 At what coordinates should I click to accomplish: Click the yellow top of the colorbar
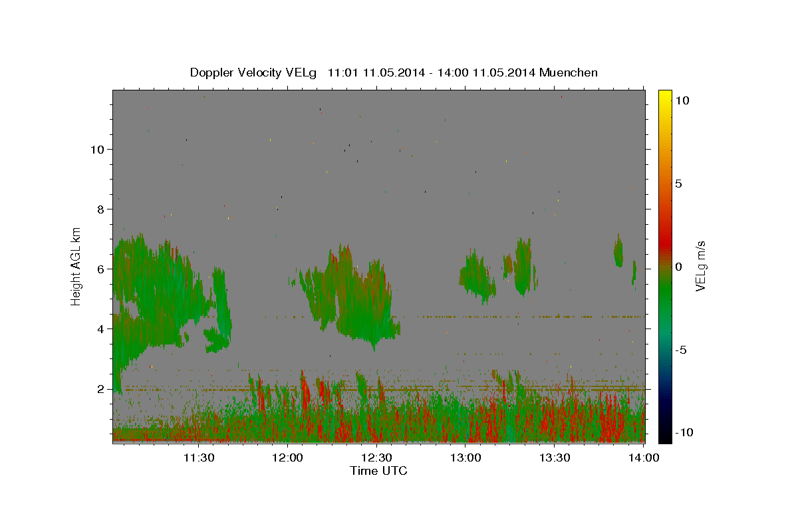664,96
